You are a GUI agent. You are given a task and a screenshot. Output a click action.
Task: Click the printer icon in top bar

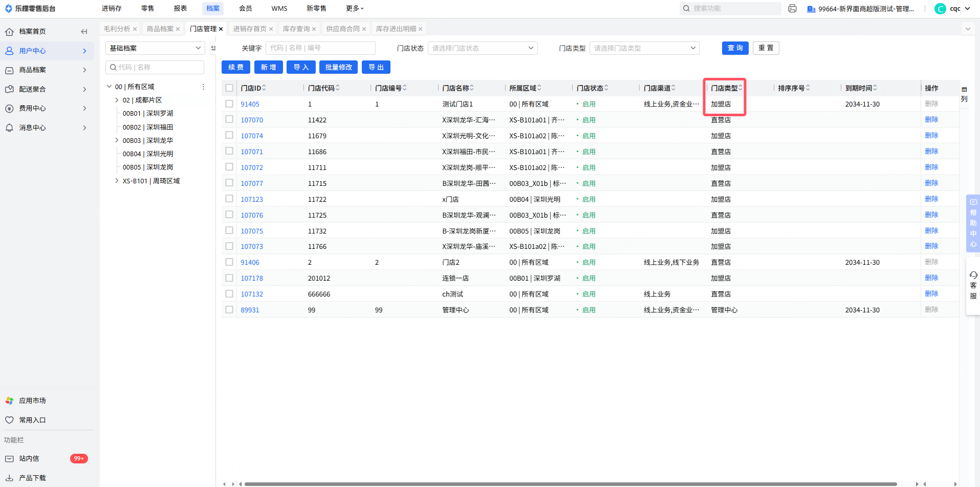click(792, 9)
